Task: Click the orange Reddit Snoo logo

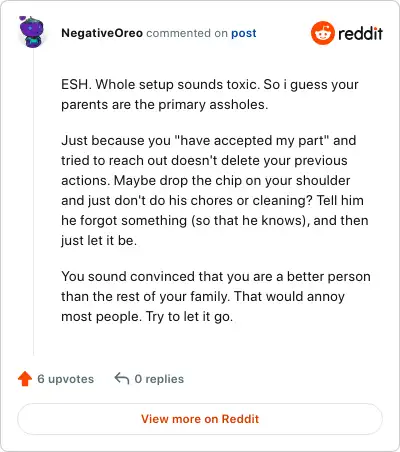Action: [x=322, y=33]
